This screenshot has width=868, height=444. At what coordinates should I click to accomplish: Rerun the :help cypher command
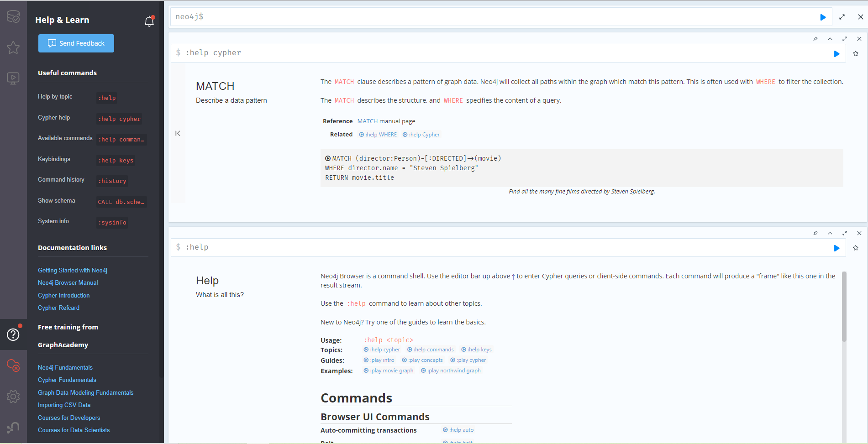[x=836, y=54]
